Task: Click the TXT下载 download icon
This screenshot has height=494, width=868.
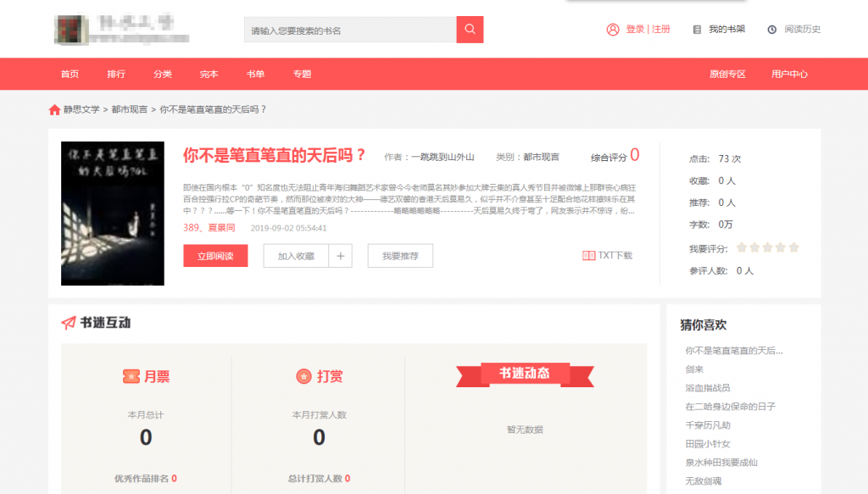Action: click(x=587, y=254)
